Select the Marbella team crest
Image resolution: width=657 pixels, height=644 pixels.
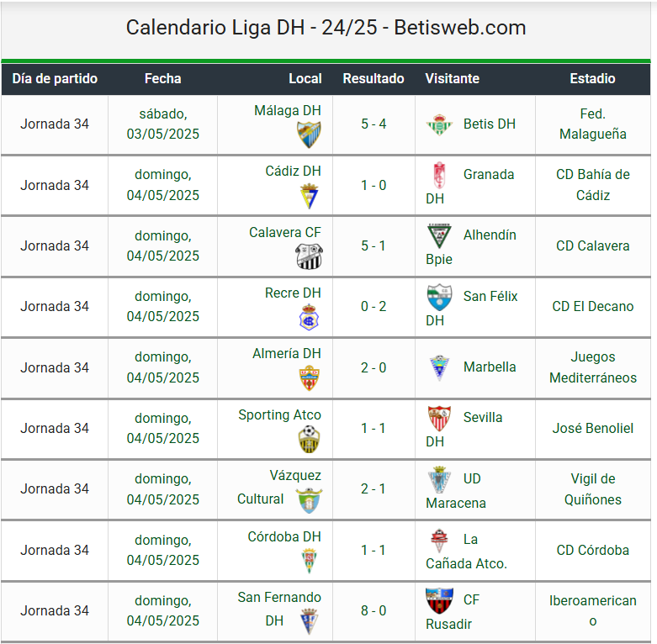tap(439, 367)
